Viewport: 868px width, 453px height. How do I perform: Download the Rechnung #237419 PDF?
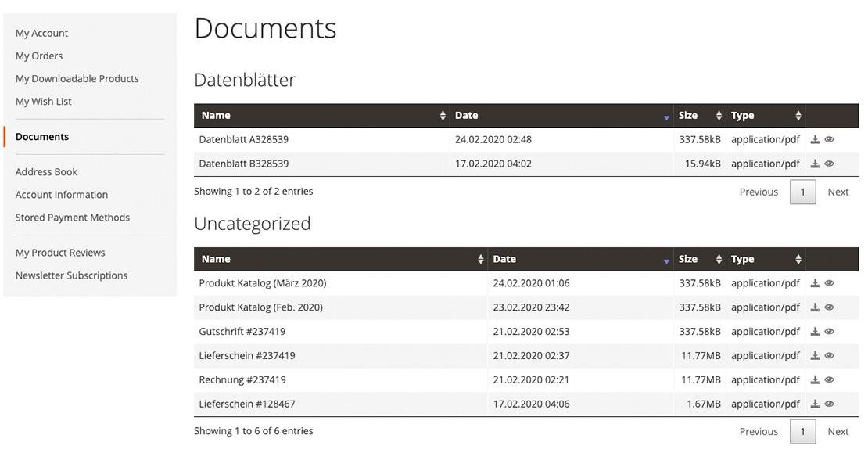click(815, 379)
